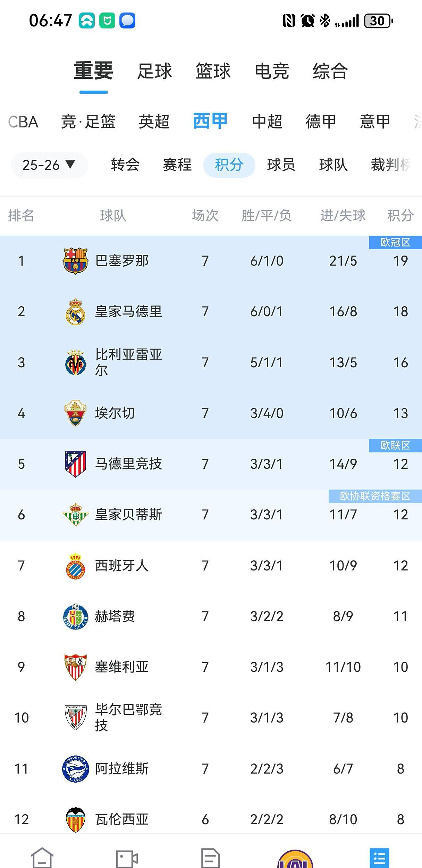
Task: Open the 25-26 season dropdown
Action: pos(49,165)
